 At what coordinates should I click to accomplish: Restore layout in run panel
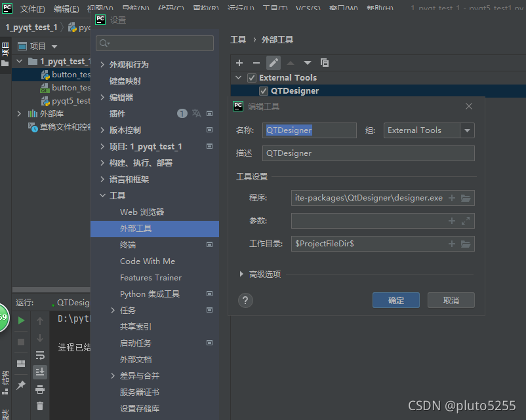pos(21,364)
